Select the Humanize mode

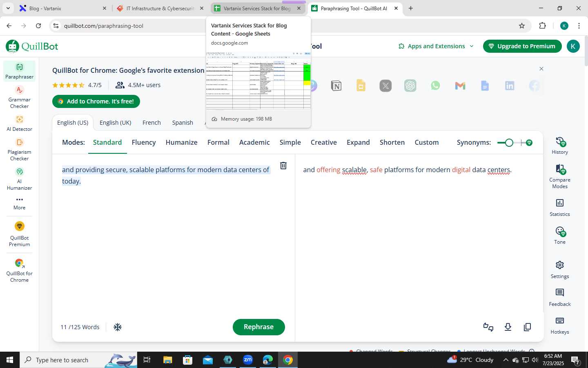pos(181,142)
